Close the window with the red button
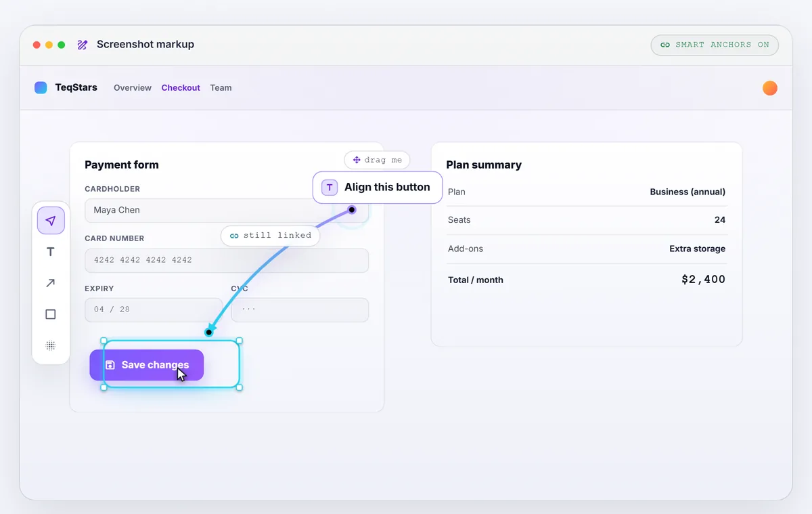 coord(37,45)
